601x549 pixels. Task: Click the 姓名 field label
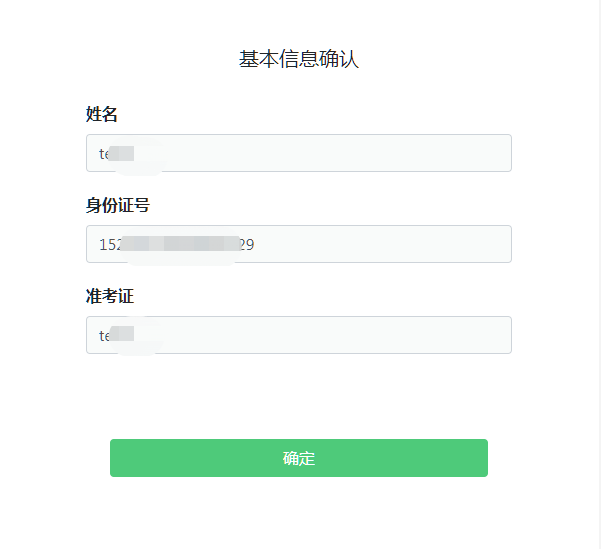(102, 114)
